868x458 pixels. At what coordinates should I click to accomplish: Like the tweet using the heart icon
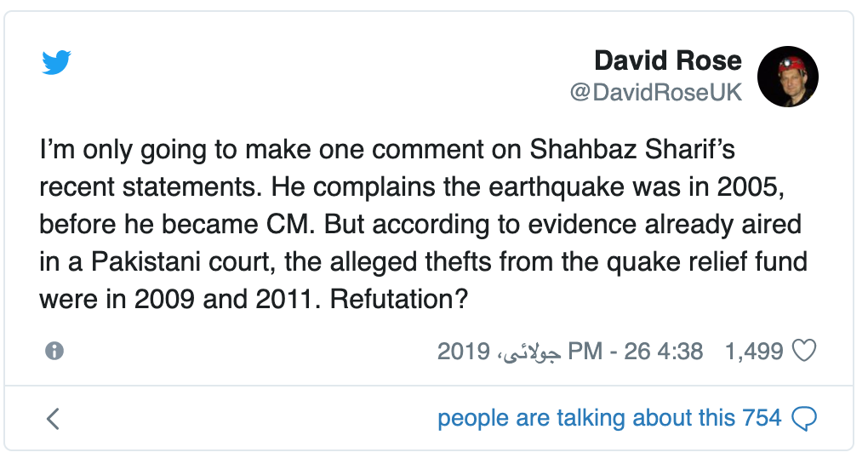(x=804, y=351)
